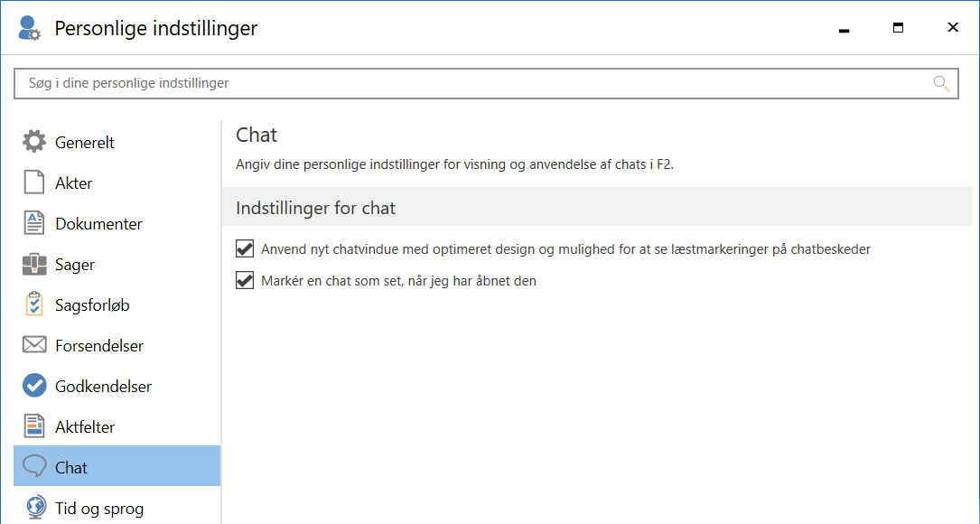
Task: Click the Dokumenter document icon
Action: pos(34,223)
